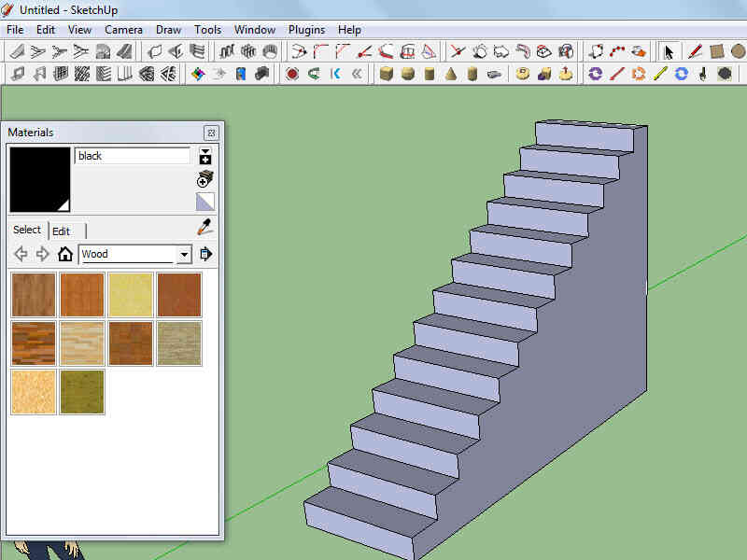Image resolution: width=747 pixels, height=560 pixels.
Task: Switch to the Select tab in Materials
Action: [27, 230]
